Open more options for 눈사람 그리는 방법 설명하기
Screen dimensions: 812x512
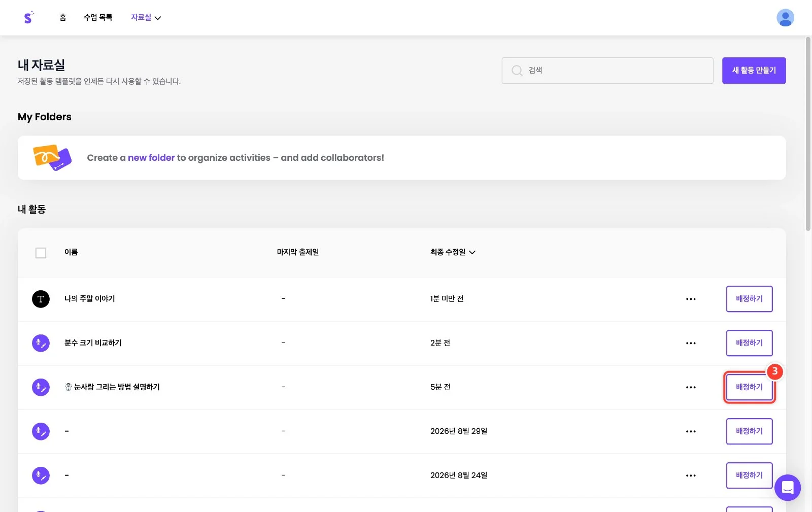click(691, 387)
